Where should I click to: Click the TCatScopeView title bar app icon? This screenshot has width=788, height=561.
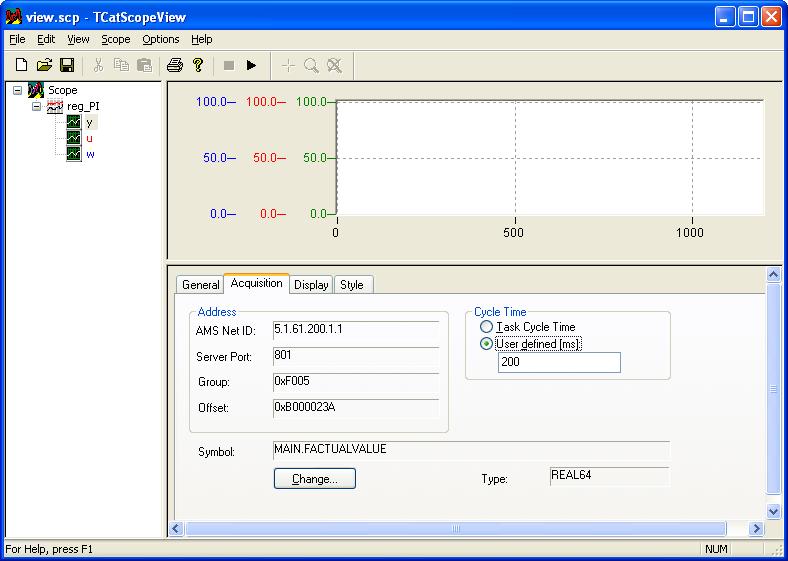[14, 17]
